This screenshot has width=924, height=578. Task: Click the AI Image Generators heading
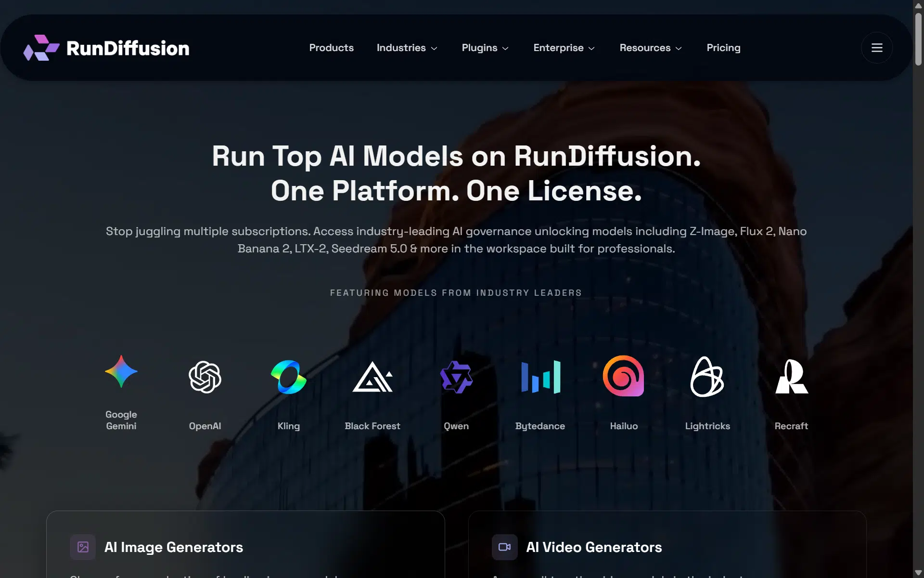click(x=174, y=547)
